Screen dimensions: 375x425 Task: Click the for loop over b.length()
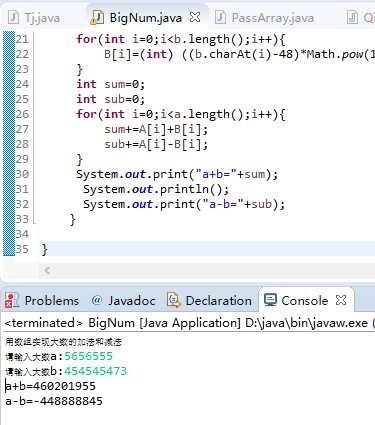181,39
